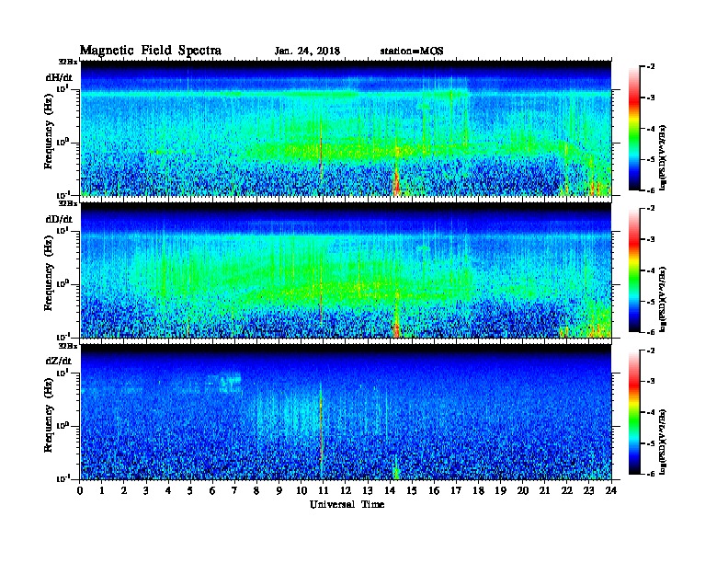The width and height of the screenshot is (728, 563).
Task: Click the dD/dt spectrogram plot area
Action: click(346, 270)
